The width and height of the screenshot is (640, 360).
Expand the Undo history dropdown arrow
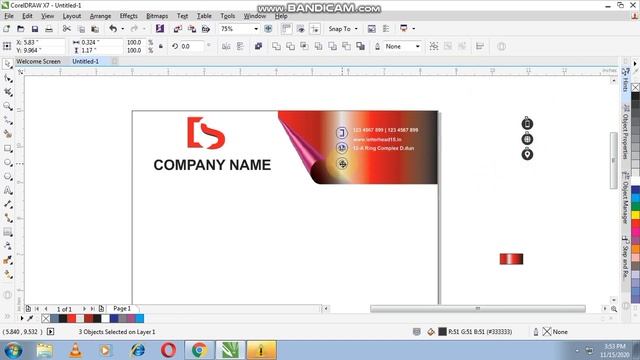click(x=122, y=29)
